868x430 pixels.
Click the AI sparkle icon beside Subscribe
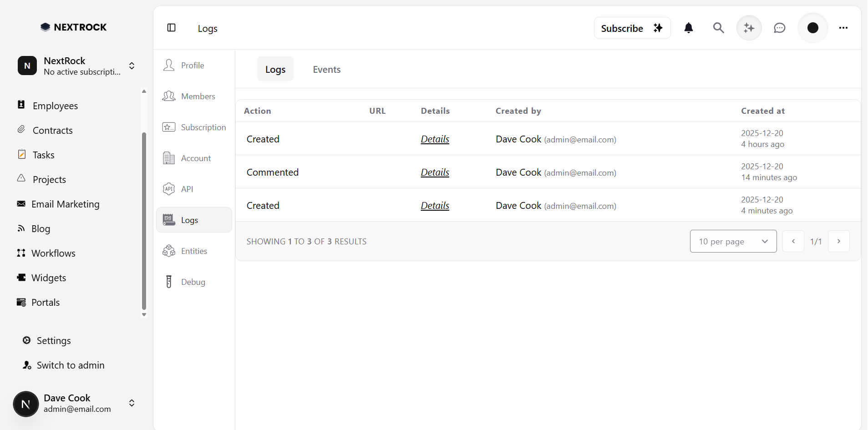[x=749, y=28]
